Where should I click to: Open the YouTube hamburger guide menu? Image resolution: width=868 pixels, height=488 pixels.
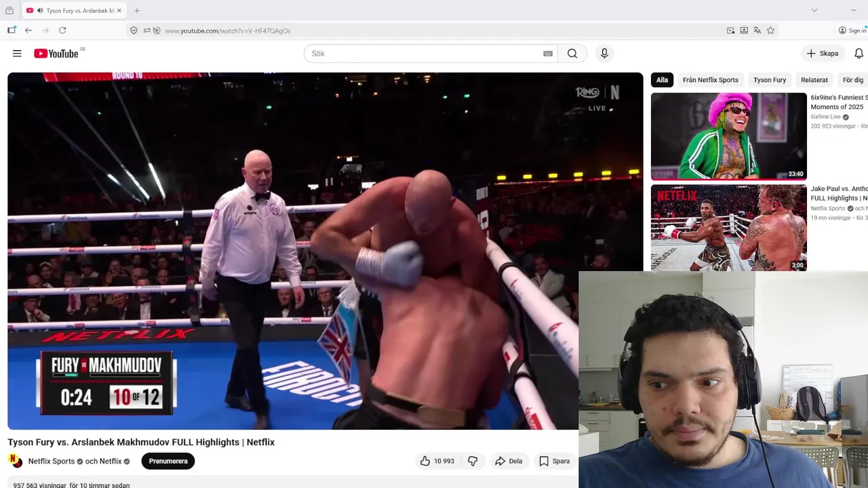coord(17,54)
